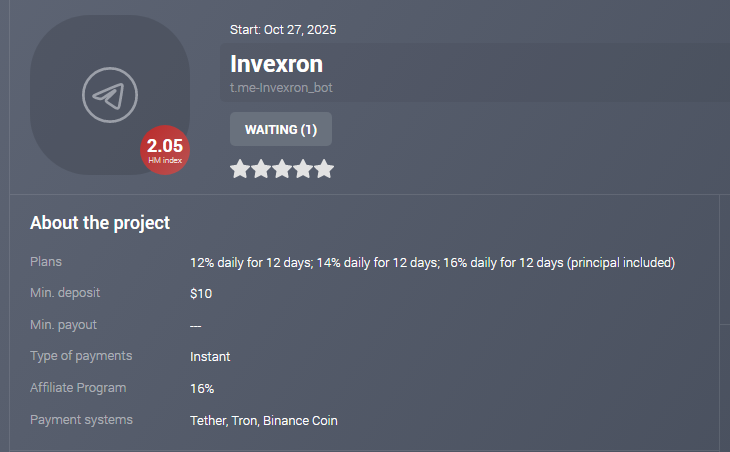Click the 16% affiliate program value

pos(202,389)
